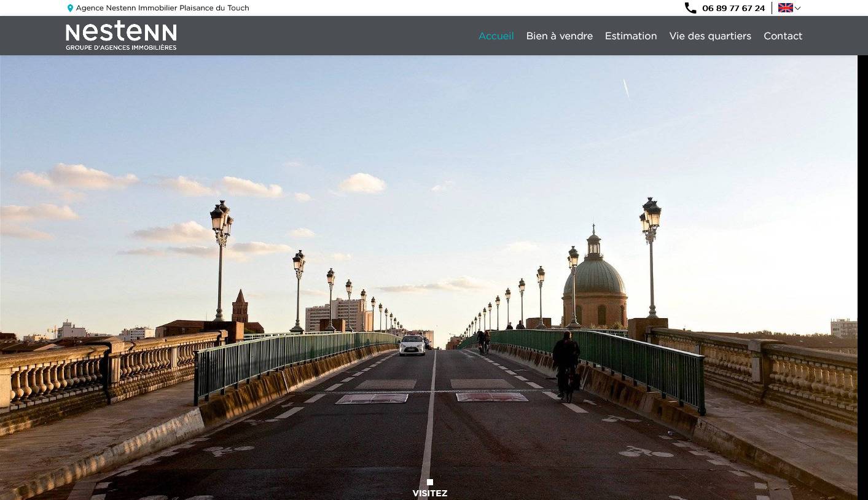The image size is (868, 500).
Task: Click the VISITEZ label
Action: pos(430,493)
